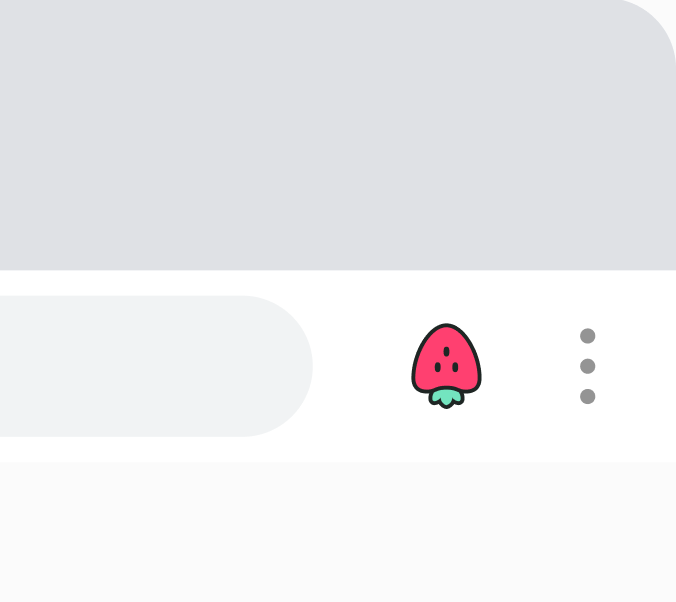Focus the rounded address bar field
This screenshot has width=676, height=602.
(x=156, y=366)
